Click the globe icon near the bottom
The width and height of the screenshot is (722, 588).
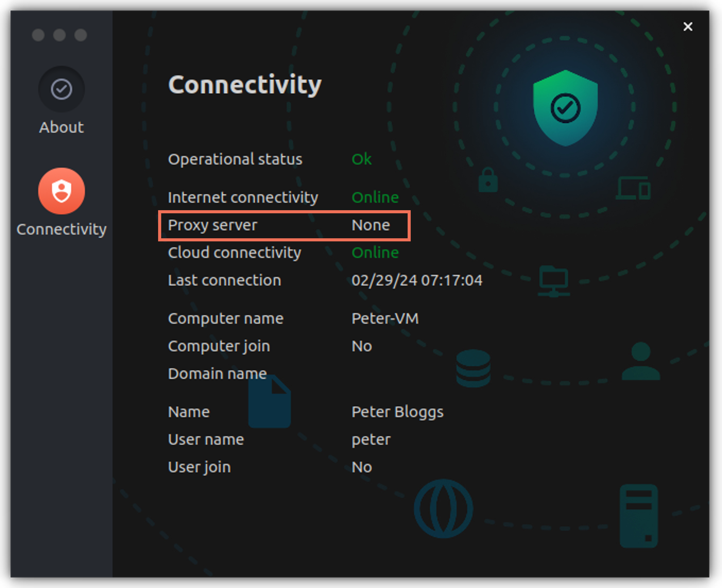pyautogui.click(x=443, y=506)
